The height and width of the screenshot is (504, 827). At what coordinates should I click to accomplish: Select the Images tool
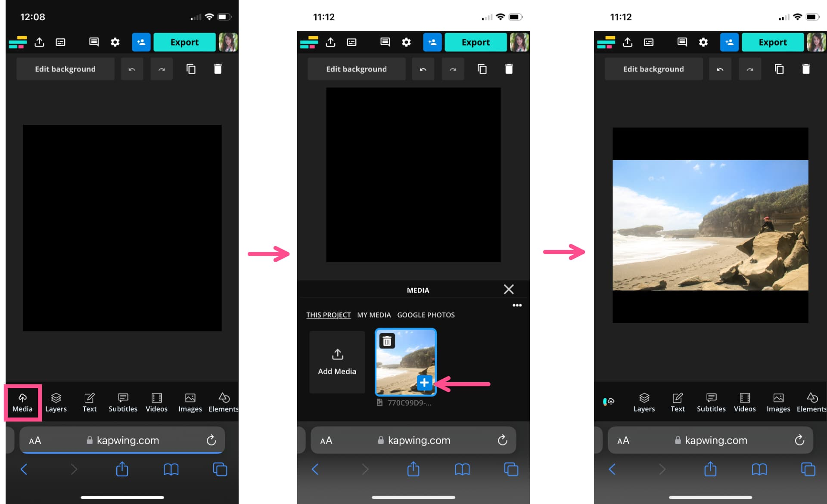point(189,402)
